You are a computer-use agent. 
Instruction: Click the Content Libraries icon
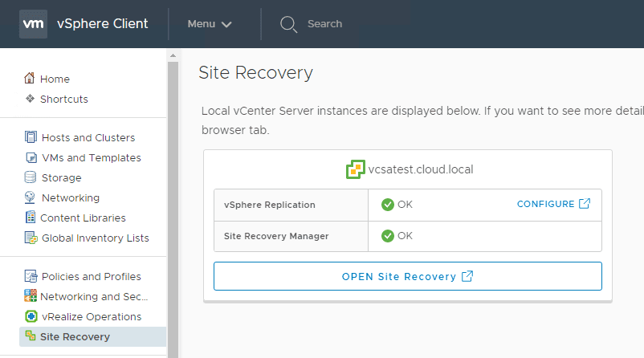coord(31,218)
